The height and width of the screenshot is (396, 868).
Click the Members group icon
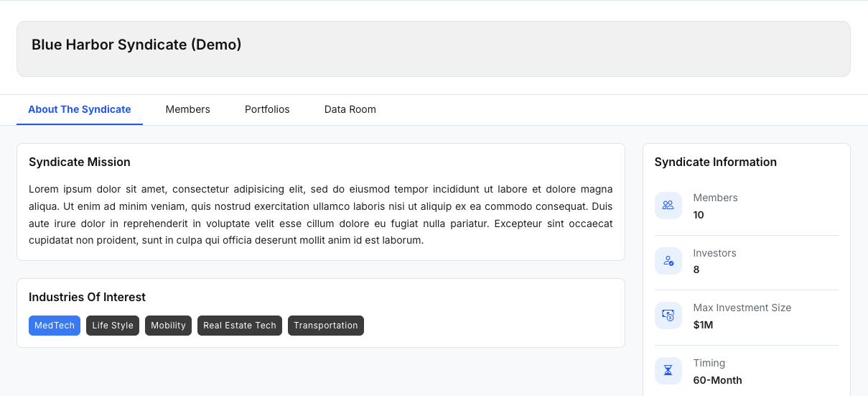668,206
